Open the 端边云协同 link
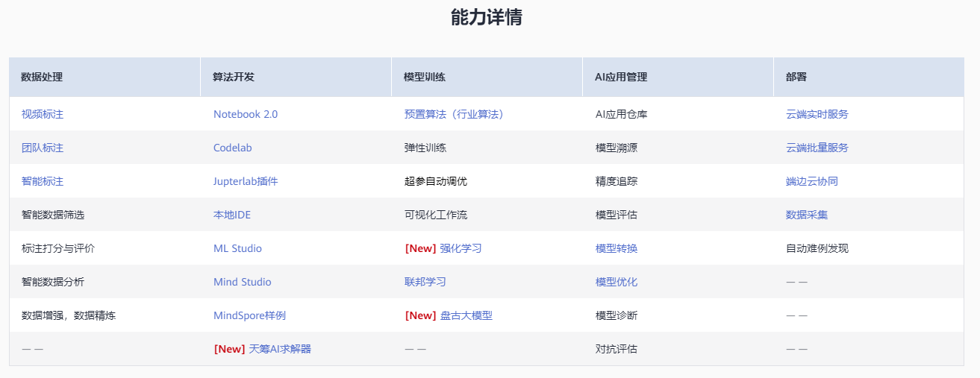Image resolution: width=980 pixels, height=378 pixels. point(812,181)
